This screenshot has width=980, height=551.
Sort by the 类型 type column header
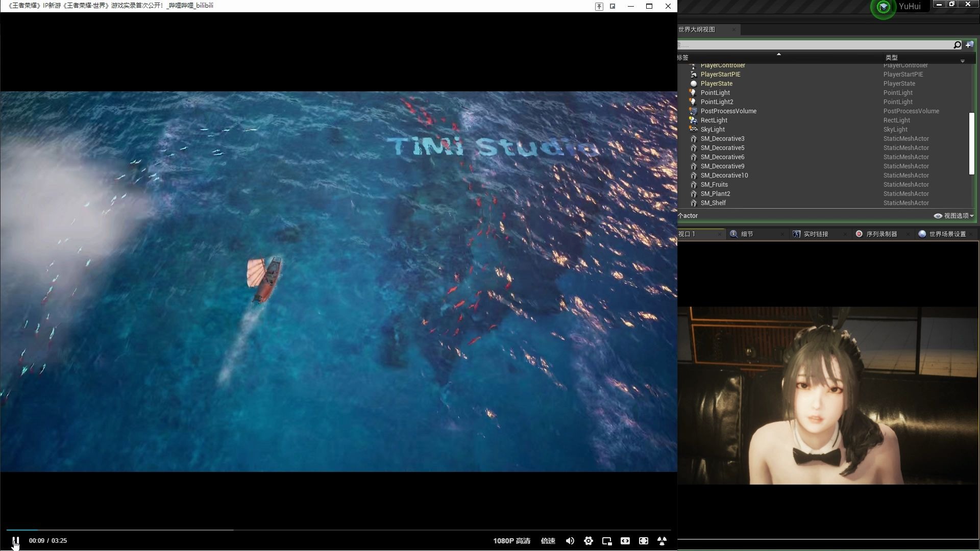coord(891,58)
